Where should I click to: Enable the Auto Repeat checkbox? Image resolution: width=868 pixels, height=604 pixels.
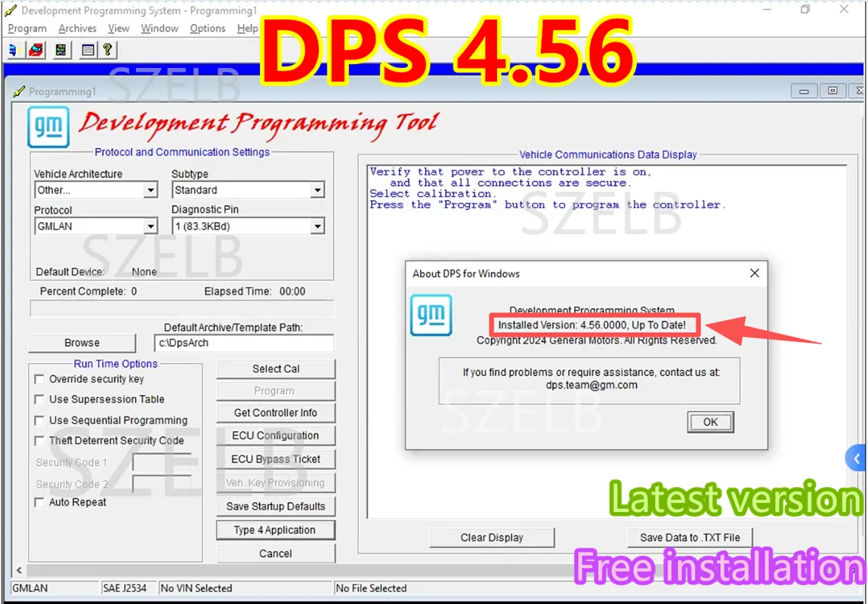tap(39, 502)
